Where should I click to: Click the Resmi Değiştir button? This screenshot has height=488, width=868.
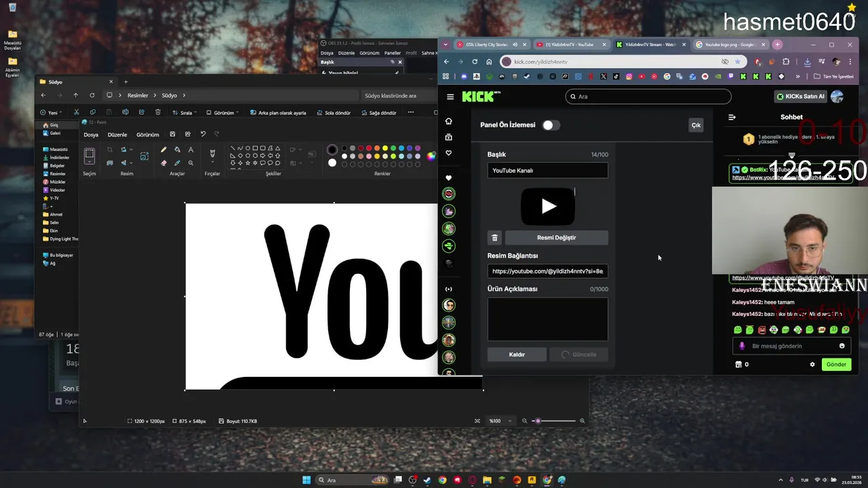point(557,238)
